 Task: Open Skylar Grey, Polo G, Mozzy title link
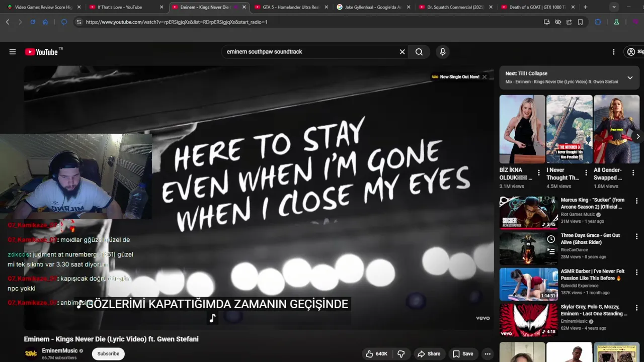click(594, 310)
